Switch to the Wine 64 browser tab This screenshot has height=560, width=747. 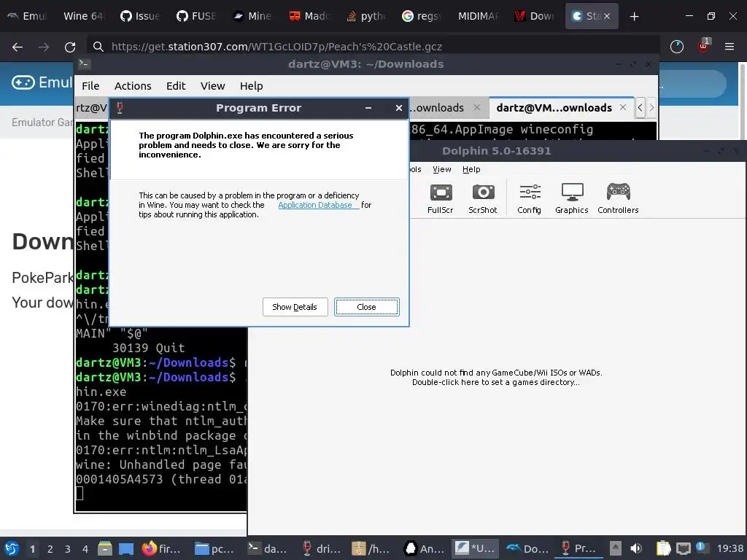pos(82,16)
